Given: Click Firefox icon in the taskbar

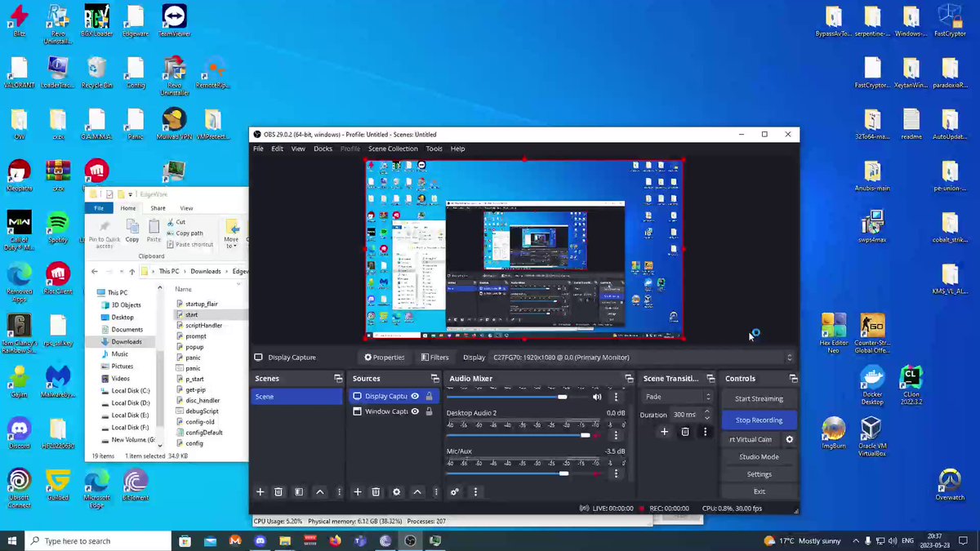Looking at the screenshot, I should click(x=335, y=540).
